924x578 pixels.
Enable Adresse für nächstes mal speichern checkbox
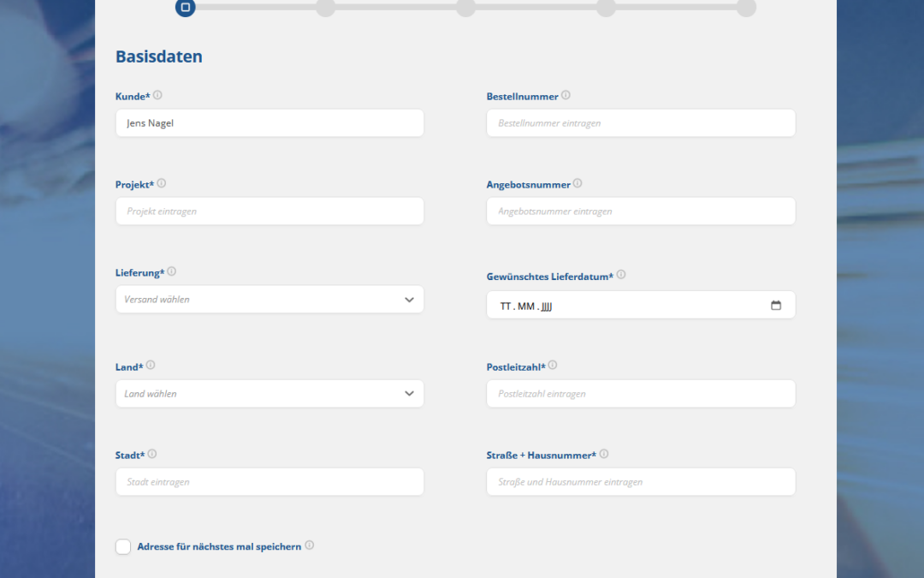pyautogui.click(x=123, y=546)
